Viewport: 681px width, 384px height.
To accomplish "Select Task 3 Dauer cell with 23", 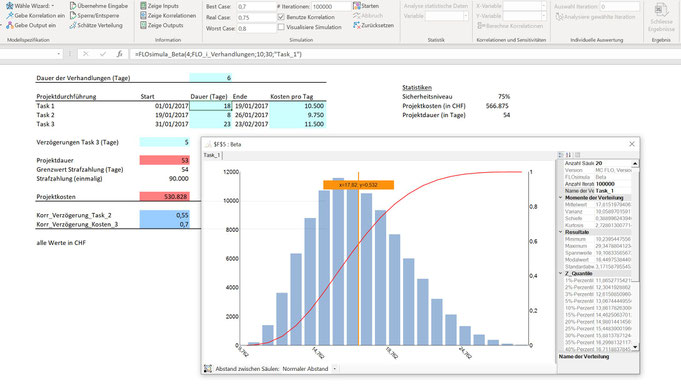I will (211, 124).
